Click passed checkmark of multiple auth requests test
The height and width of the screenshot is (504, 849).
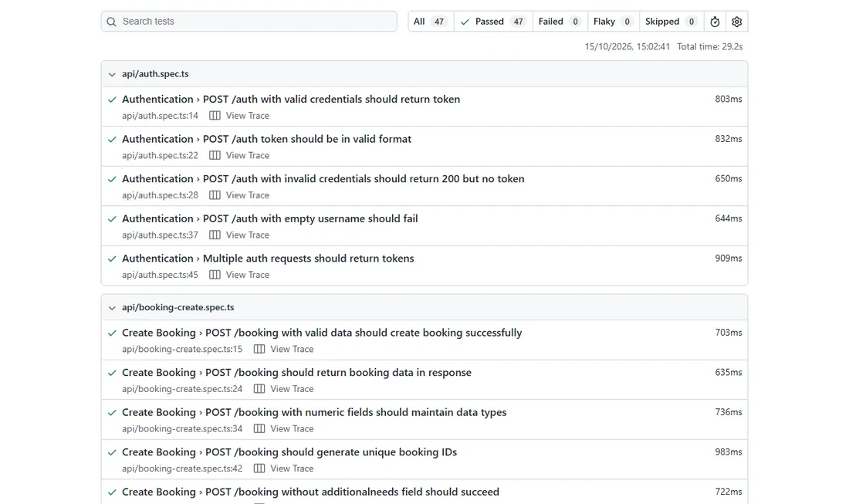coord(112,259)
